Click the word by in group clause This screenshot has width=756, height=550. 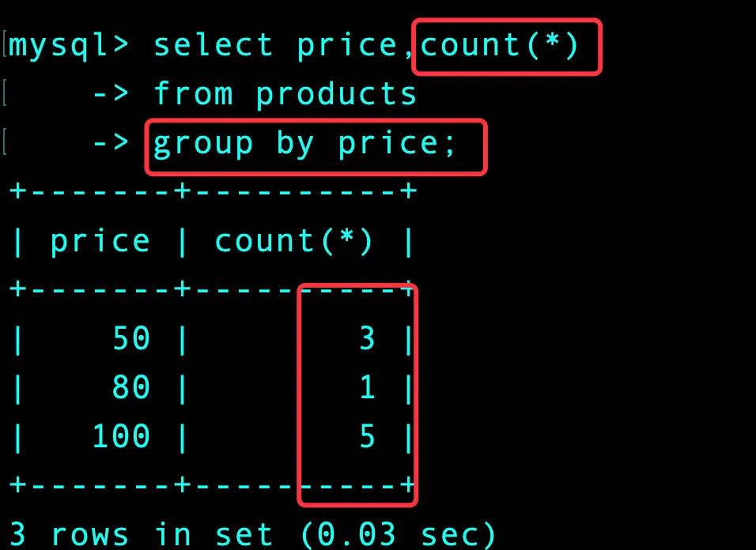pos(295,144)
